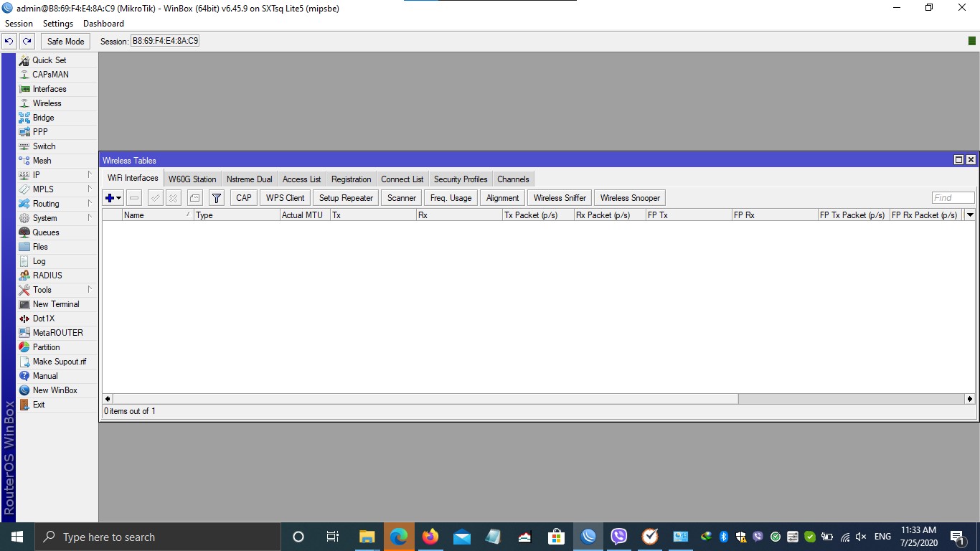Viewport: 980px width, 551px height.
Task: Start a New WinBox session
Action: (x=57, y=390)
